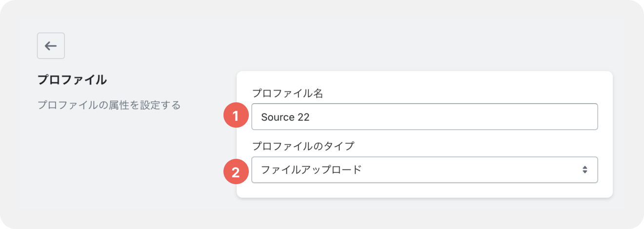Expand the profile type combo box
Image resolution: width=644 pixels, height=229 pixels.
tap(424, 170)
